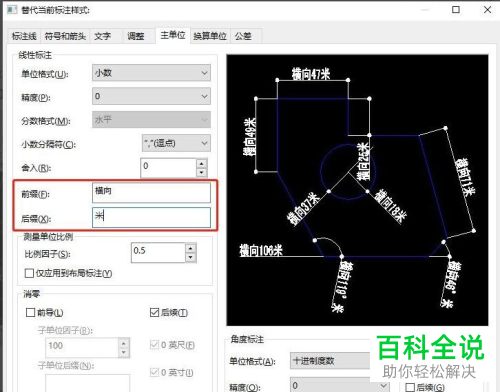The image size is (500, 392).
Task: Open the disabled 分数格式(M) dropdown
Action: point(151,119)
